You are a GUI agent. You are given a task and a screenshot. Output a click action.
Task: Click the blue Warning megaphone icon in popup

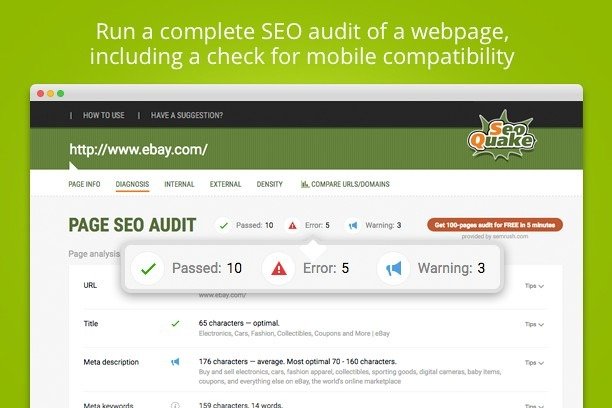coord(393,268)
